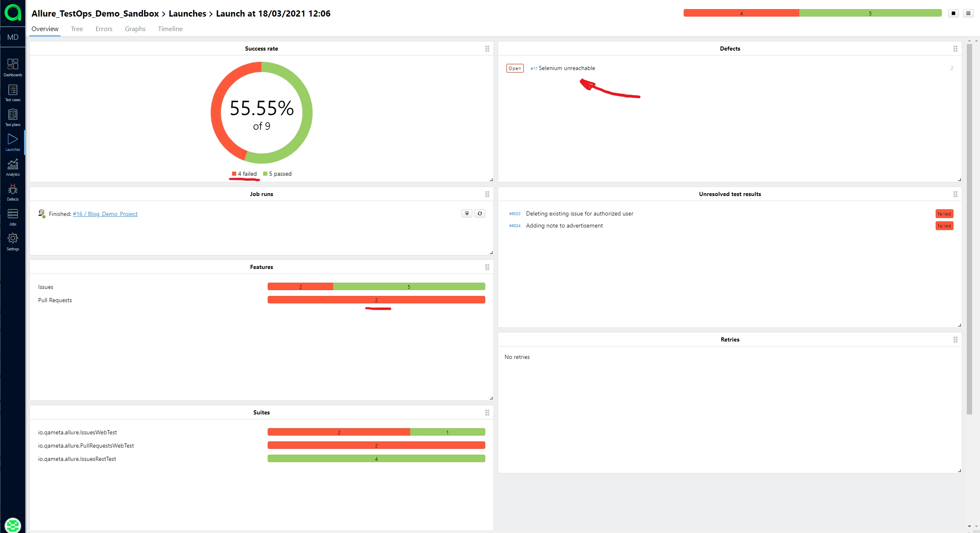
Task: Open the Selenium unreachable defect
Action: [566, 68]
